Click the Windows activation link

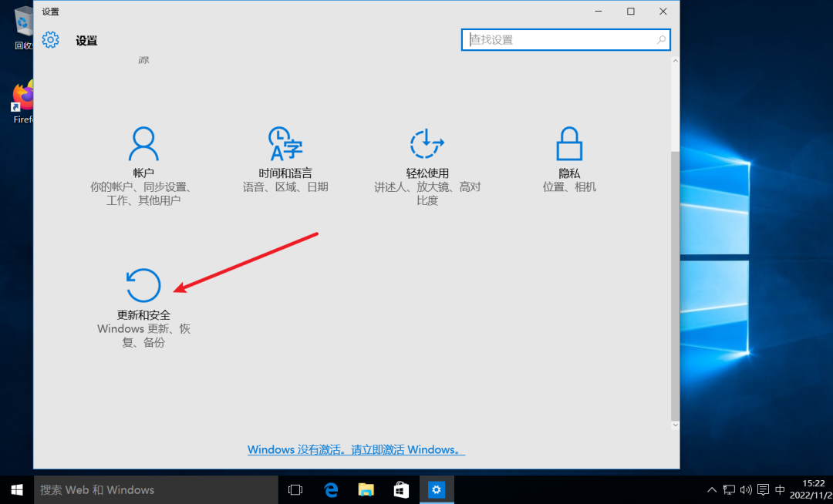point(356,449)
